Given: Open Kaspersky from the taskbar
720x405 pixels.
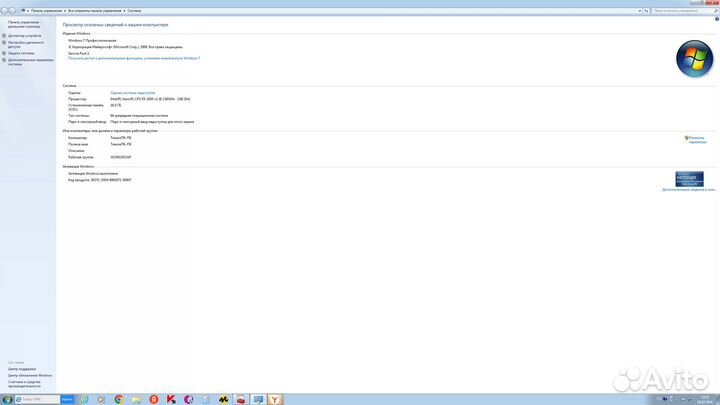Looking at the screenshot, I should coord(172,399).
